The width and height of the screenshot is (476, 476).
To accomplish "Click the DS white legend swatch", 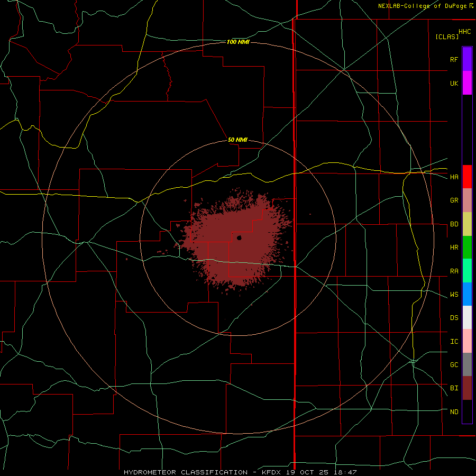I will (467, 317).
